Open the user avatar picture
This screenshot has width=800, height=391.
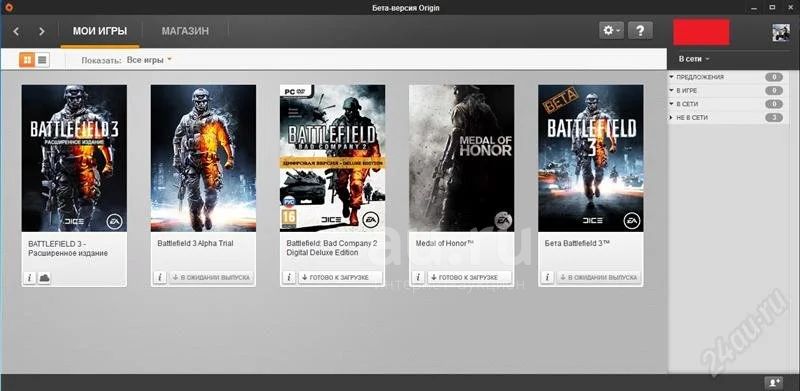781,33
